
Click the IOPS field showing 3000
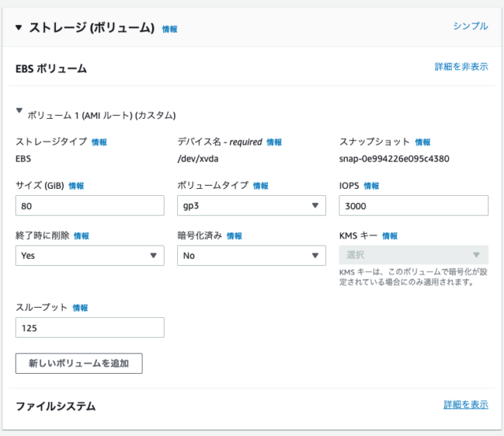[413, 205]
